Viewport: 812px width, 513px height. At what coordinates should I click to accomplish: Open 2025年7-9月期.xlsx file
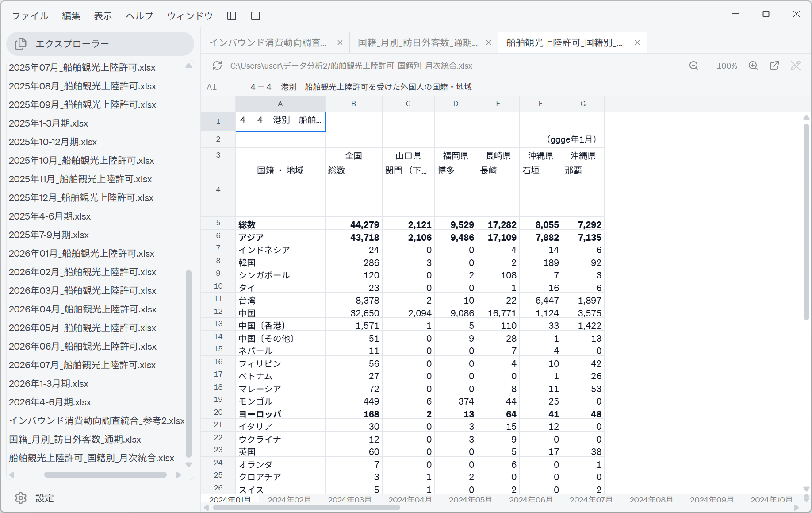click(49, 235)
